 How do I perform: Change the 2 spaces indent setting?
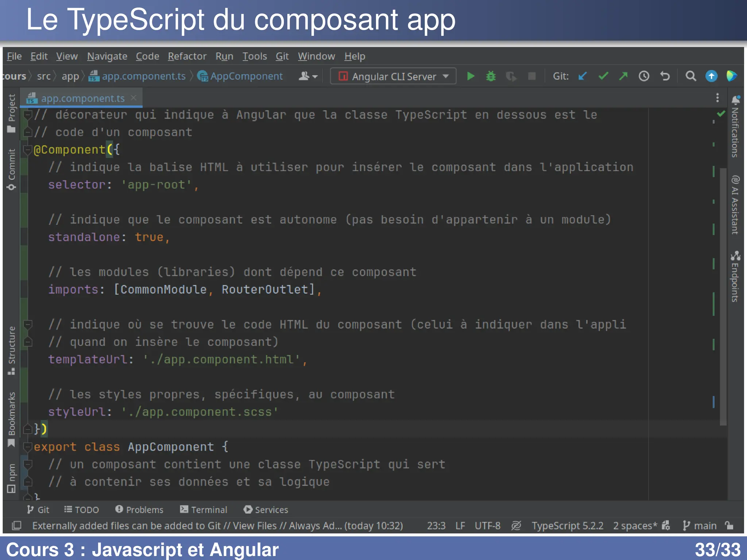pyautogui.click(x=635, y=526)
